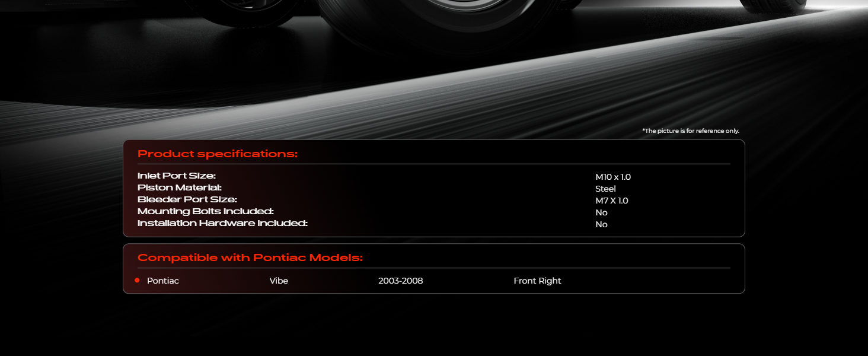
Task: Click the M7 X 1.0 value
Action: click(611, 201)
